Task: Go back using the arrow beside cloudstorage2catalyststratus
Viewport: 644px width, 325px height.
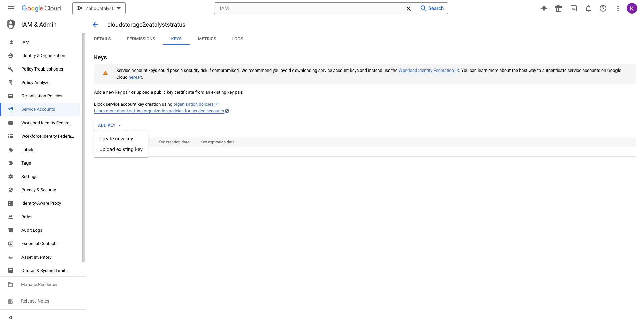Action: click(95, 25)
